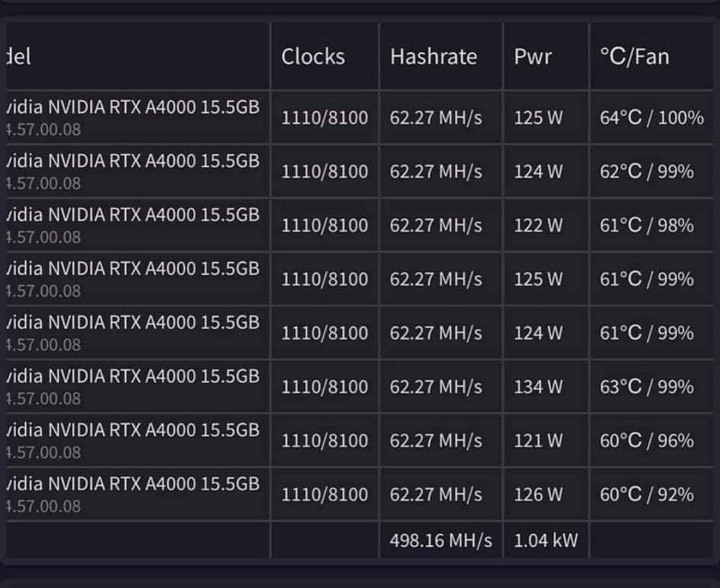Viewport: 720px width, 588px height.
Task: Click RTX A4000 model name in 134 W row
Action: tap(133, 376)
